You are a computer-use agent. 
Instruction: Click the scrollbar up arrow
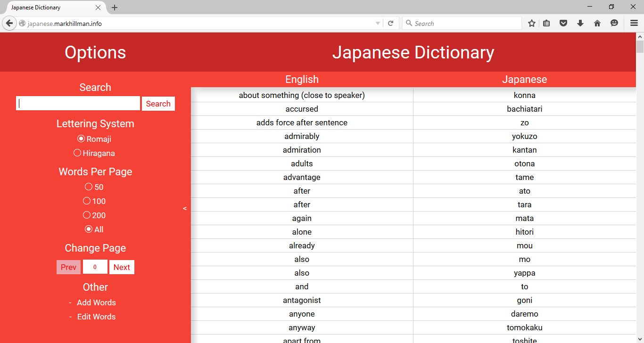pos(640,36)
